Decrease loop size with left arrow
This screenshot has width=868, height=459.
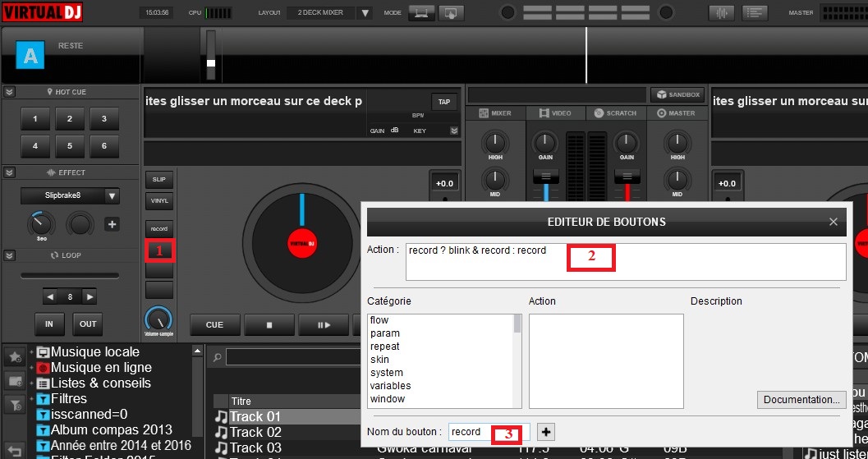click(50, 296)
